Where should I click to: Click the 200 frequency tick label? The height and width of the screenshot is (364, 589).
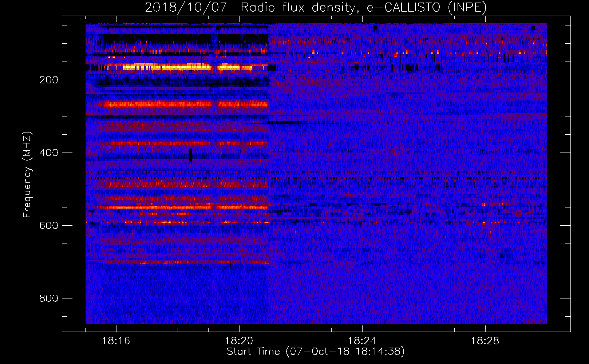pyautogui.click(x=49, y=80)
